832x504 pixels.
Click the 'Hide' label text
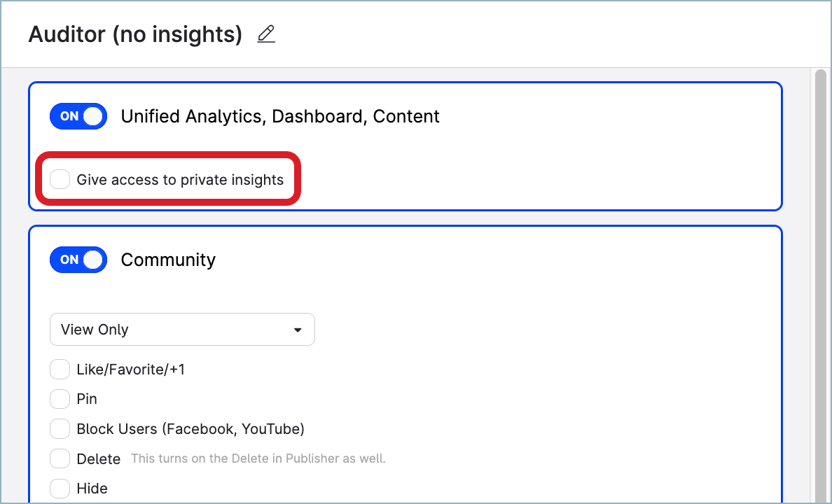pos(92,488)
